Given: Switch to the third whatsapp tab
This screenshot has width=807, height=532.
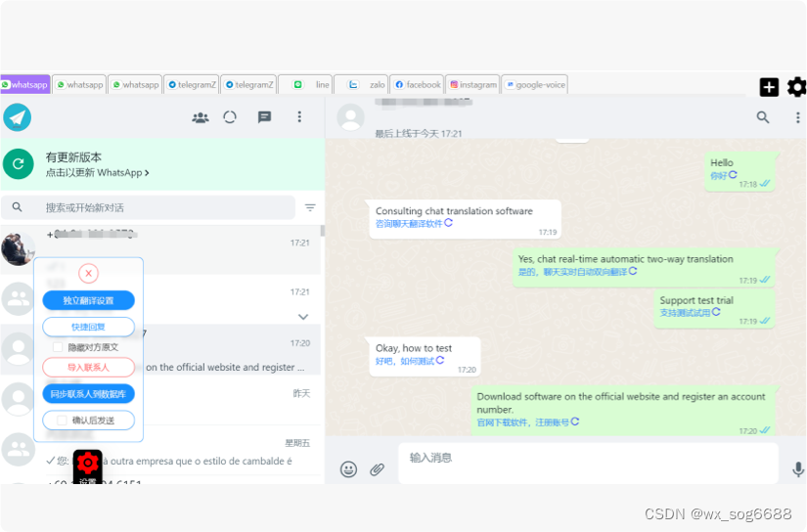Looking at the screenshot, I should pyautogui.click(x=135, y=85).
